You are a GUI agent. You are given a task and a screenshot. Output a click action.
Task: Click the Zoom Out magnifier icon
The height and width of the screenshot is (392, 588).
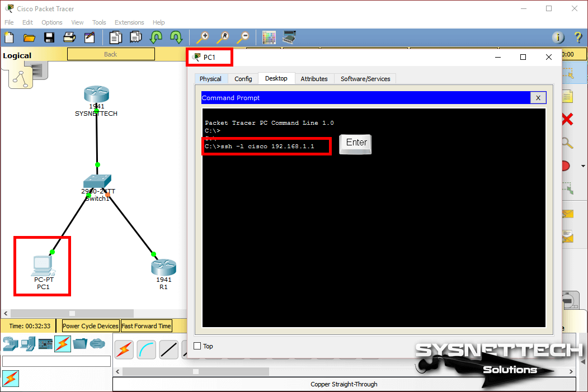243,37
